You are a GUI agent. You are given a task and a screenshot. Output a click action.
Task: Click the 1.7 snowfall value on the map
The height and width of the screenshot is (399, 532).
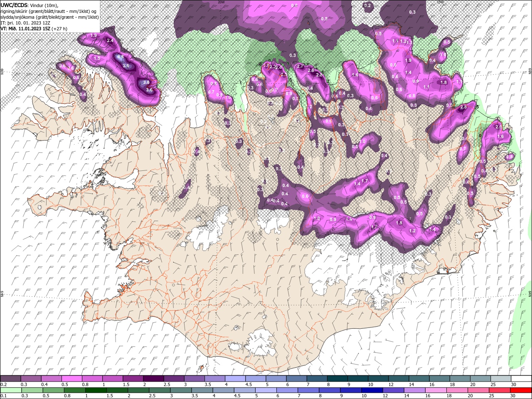(x=365, y=181)
